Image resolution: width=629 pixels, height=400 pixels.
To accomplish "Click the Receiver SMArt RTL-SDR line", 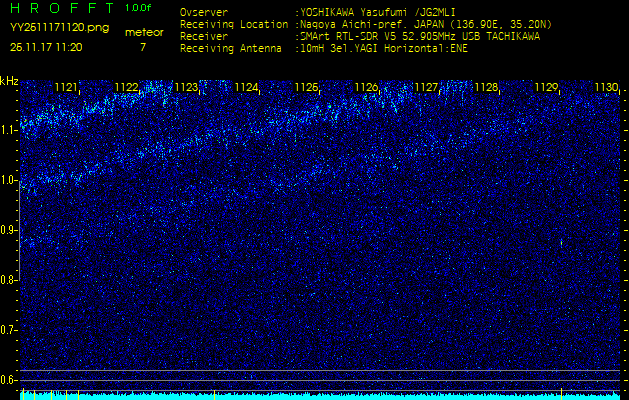I will 418,36.
